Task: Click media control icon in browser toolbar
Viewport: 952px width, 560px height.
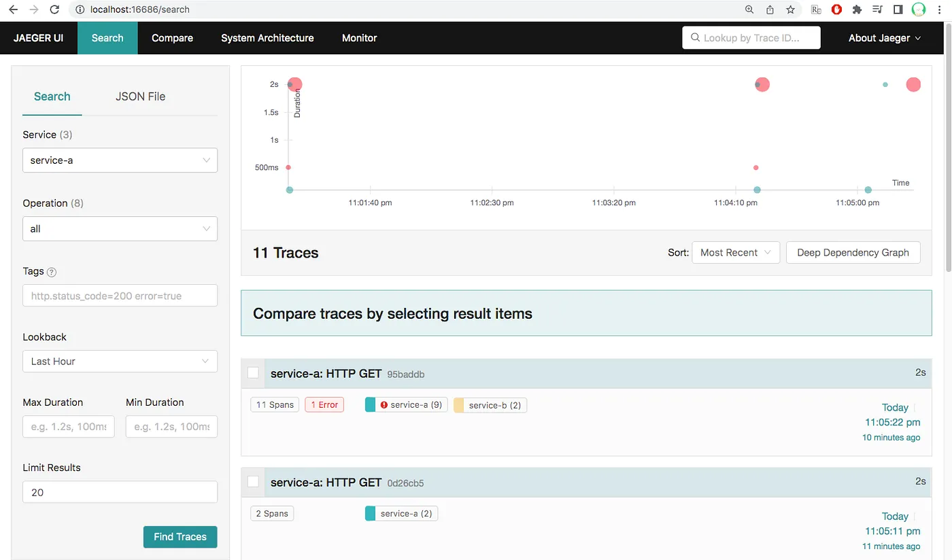Action: tap(877, 10)
